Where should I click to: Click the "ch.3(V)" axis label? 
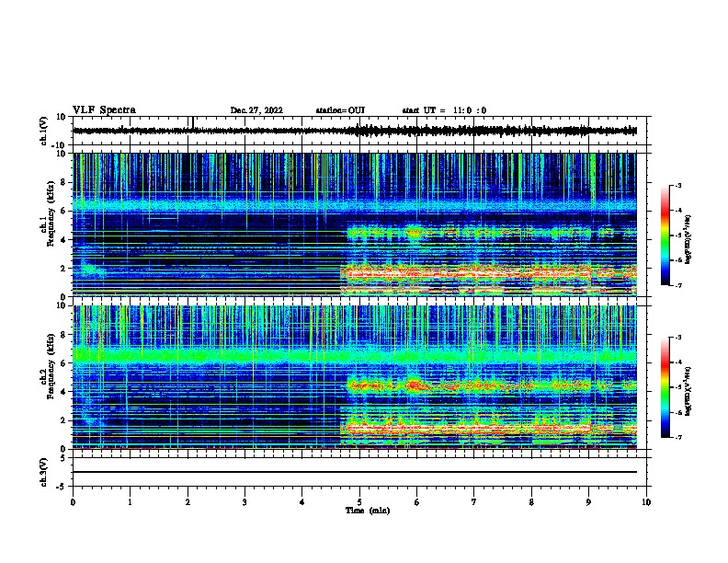[x=44, y=472]
